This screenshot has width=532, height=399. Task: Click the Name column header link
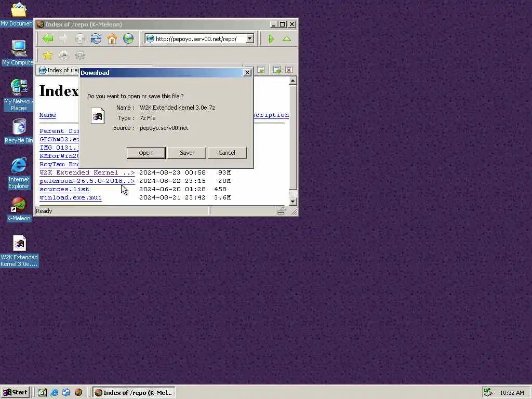[47, 115]
